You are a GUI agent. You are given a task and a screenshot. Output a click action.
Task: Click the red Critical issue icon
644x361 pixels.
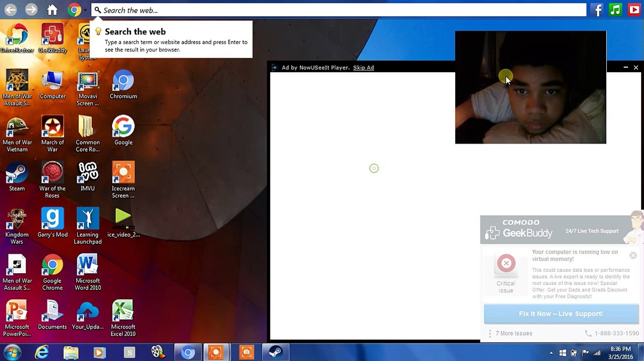[506, 263]
